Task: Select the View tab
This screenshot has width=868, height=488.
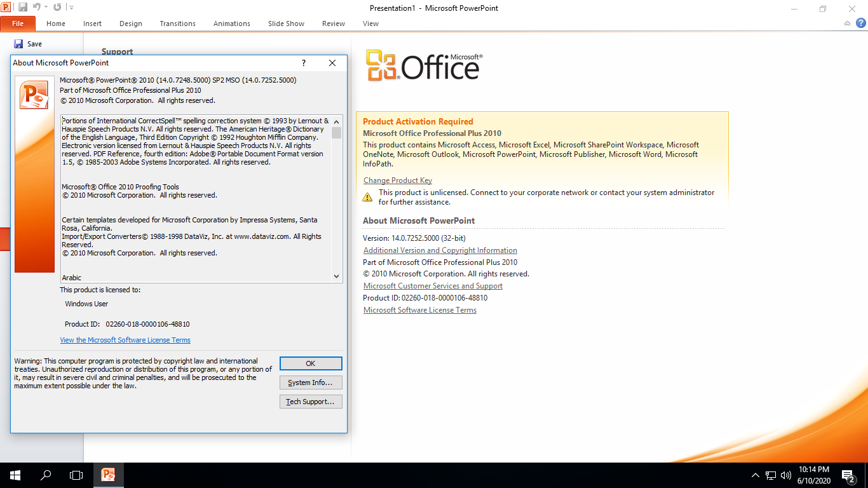Action: 370,24
